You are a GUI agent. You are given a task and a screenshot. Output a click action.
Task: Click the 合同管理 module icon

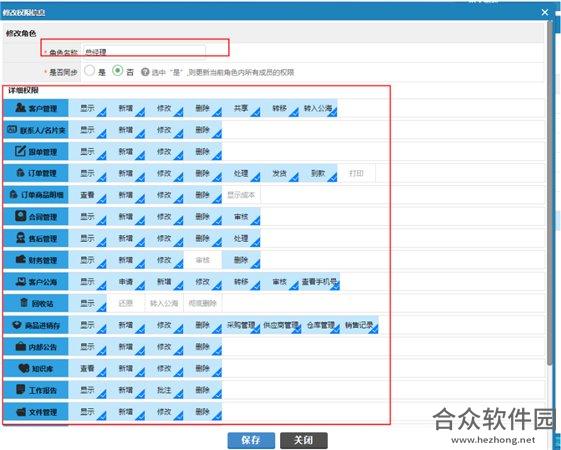[20, 216]
